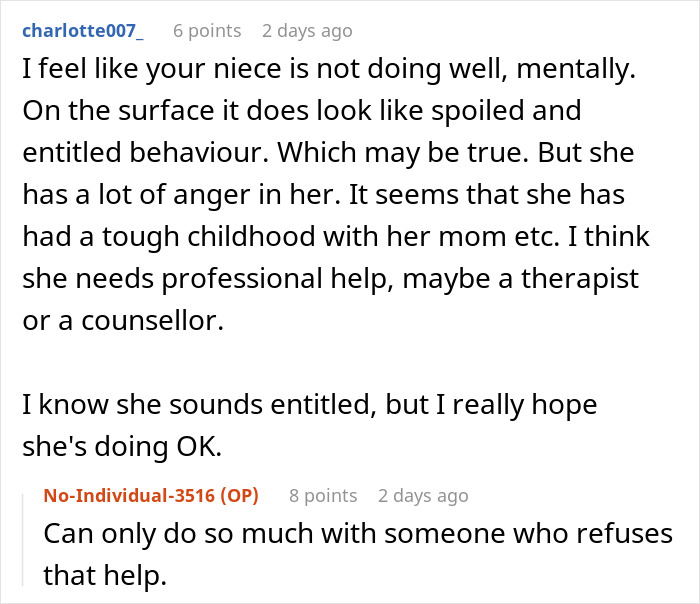The width and height of the screenshot is (700, 604).
Task: Click the line 'On the surface it does look'
Action: pyautogui.click(x=302, y=111)
